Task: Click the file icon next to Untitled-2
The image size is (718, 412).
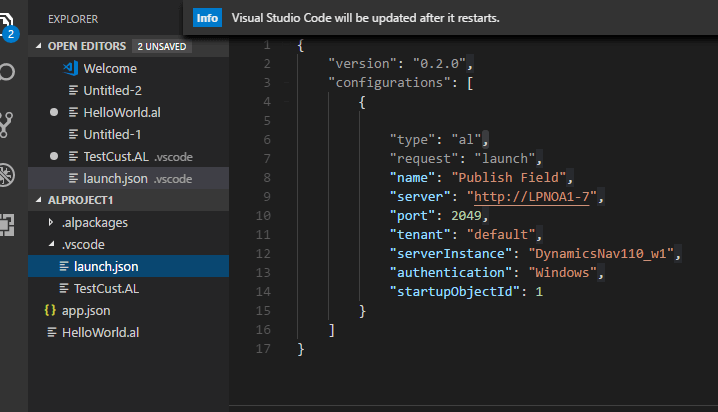Action: pos(73,90)
